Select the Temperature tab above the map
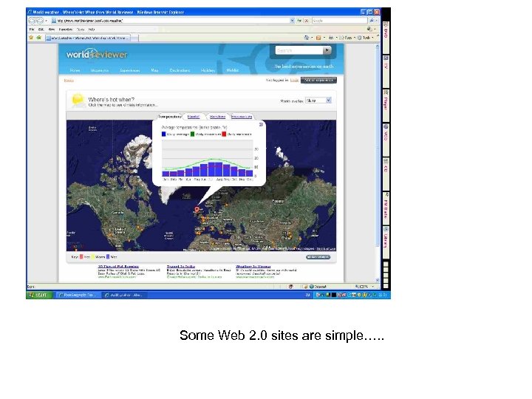 coord(170,117)
